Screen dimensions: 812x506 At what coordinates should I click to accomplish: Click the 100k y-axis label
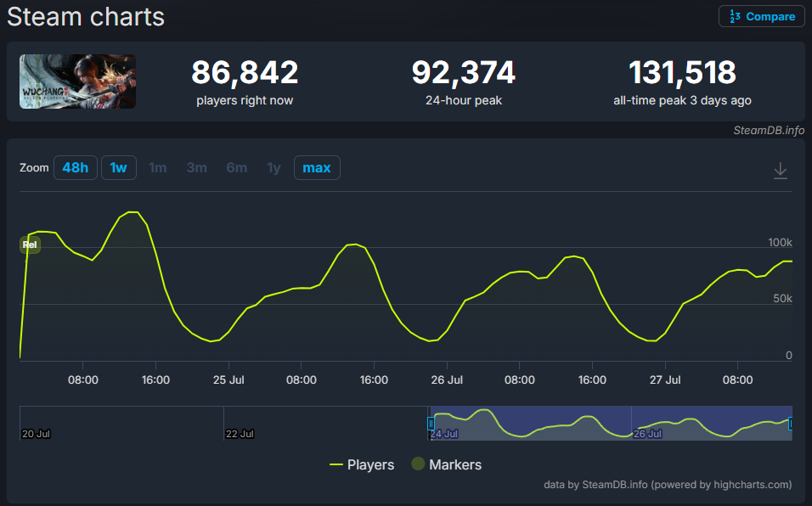[x=780, y=242]
